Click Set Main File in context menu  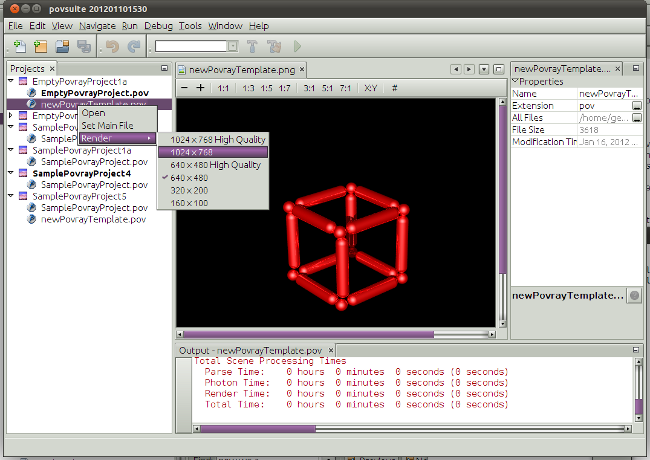coord(107,125)
